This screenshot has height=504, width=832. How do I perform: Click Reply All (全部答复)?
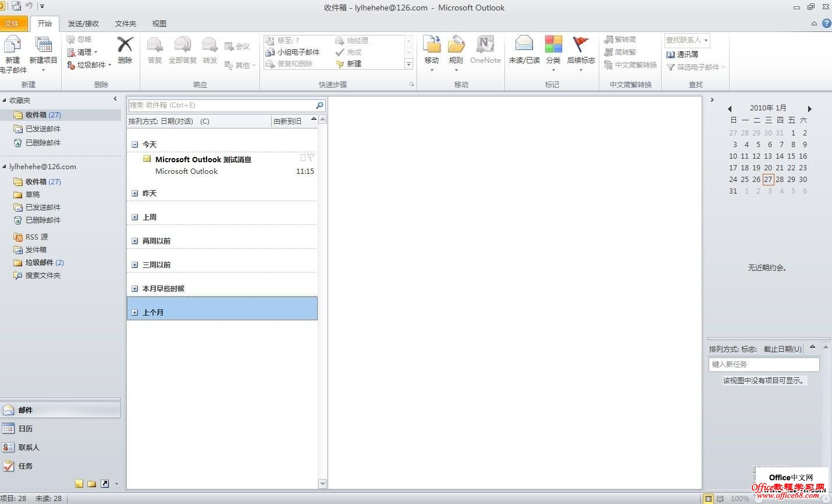point(182,51)
